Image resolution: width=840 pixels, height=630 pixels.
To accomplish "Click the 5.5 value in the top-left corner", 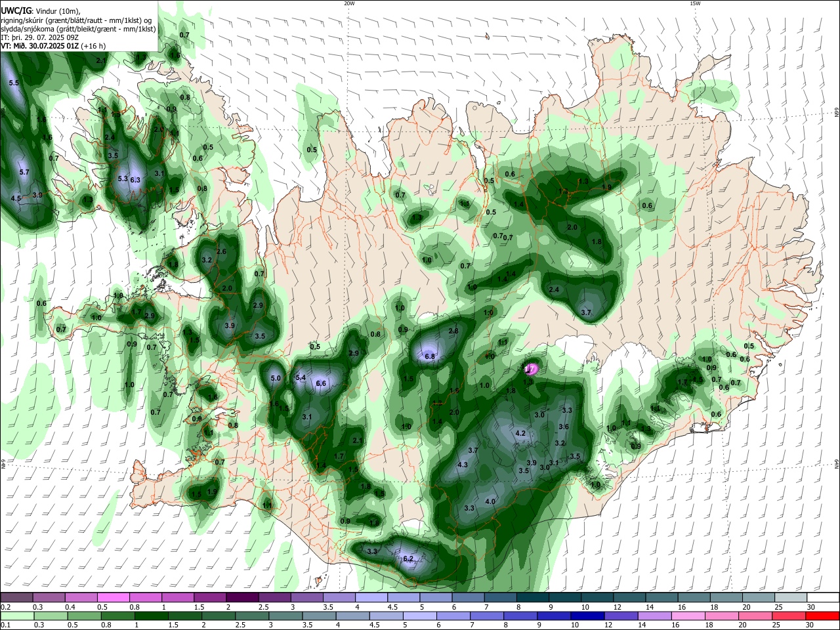I will click(14, 83).
